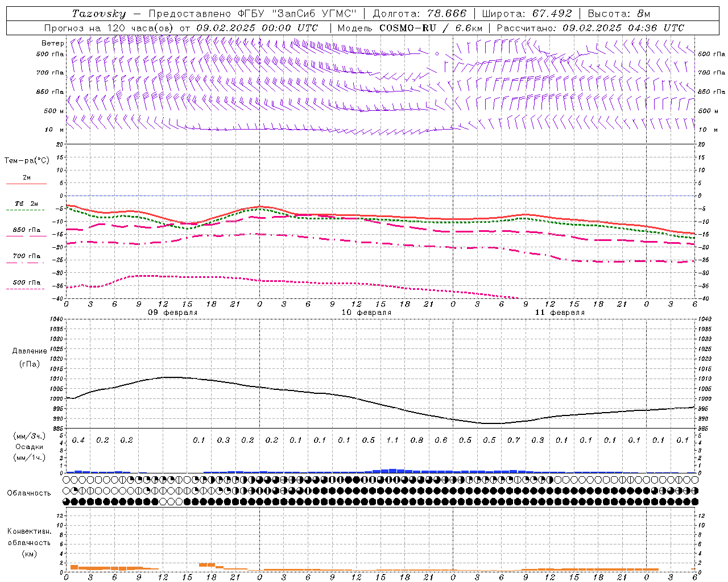
Task: Click the (мм/1ч.) precipitation unit label
Action: (x=30, y=458)
